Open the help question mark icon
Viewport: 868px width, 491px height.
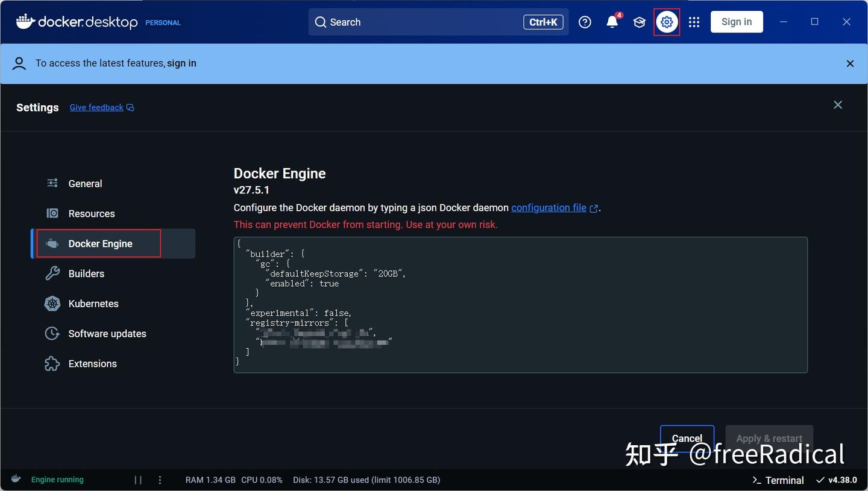coord(584,22)
